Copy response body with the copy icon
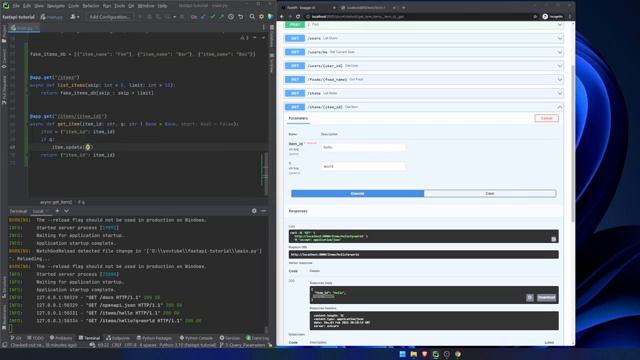 tap(530, 298)
